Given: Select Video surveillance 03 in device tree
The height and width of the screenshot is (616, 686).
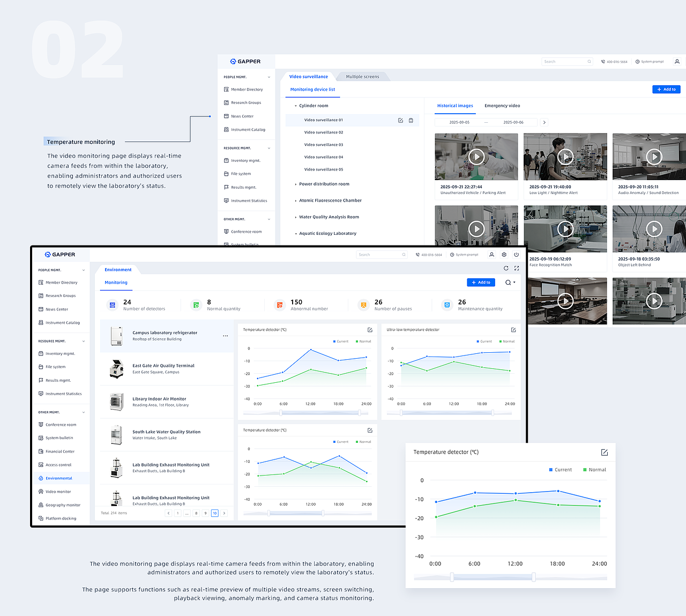Looking at the screenshot, I should (324, 145).
